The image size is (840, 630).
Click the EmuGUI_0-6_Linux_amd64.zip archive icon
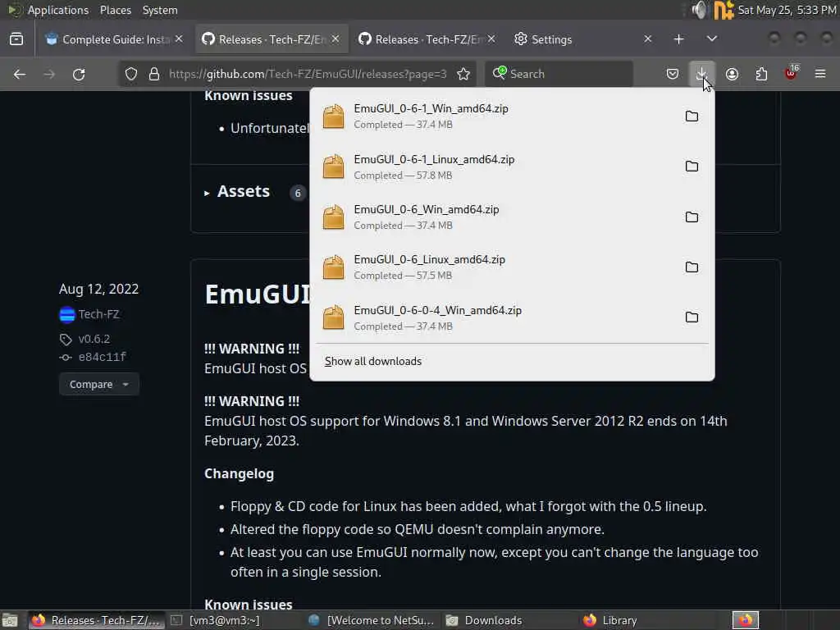click(333, 267)
